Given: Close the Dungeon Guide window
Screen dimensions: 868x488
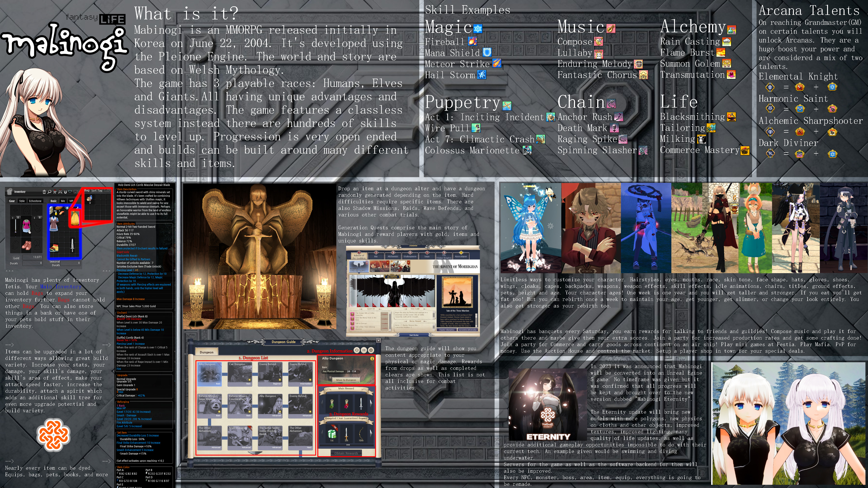Looking at the screenshot, I should coord(378,341).
